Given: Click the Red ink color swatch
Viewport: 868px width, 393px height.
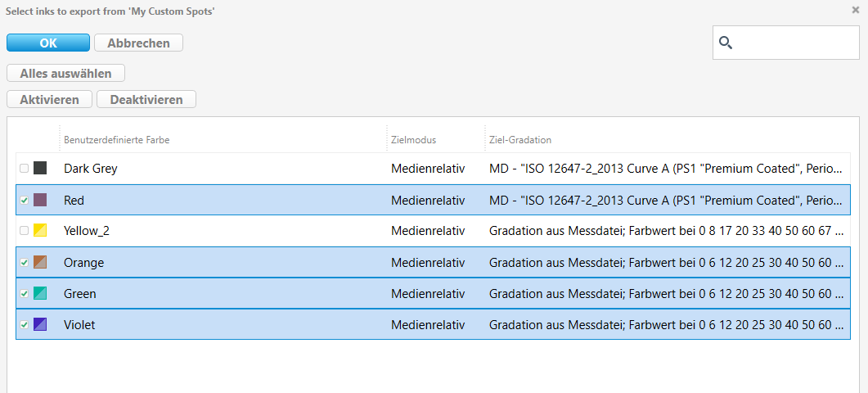Looking at the screenshot, I should point(40,200).
